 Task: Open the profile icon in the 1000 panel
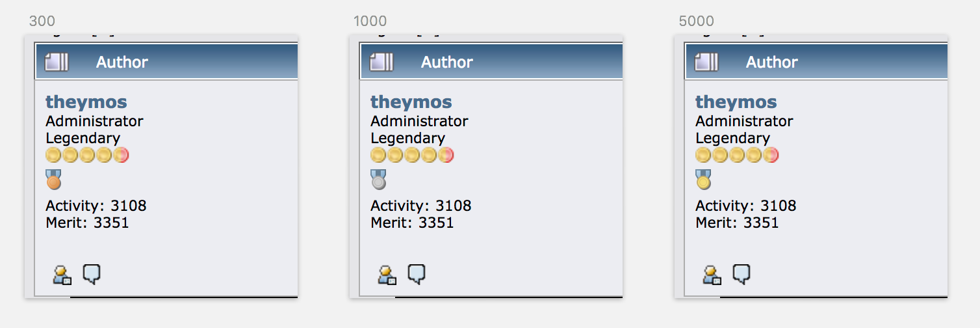(387, 275)
